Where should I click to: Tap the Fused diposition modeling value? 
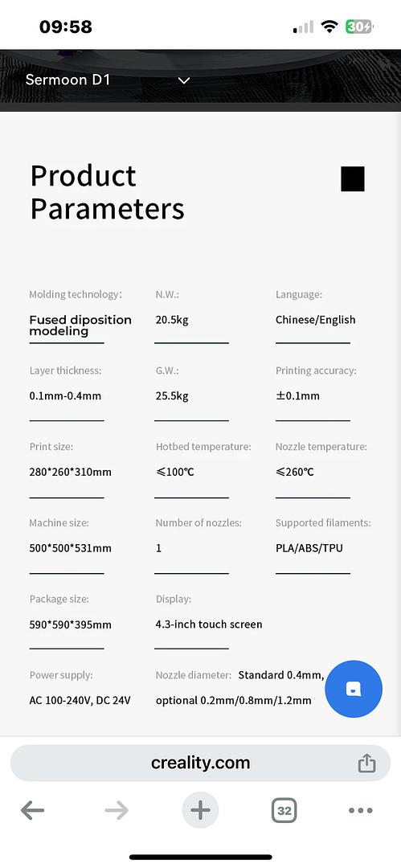80,325
